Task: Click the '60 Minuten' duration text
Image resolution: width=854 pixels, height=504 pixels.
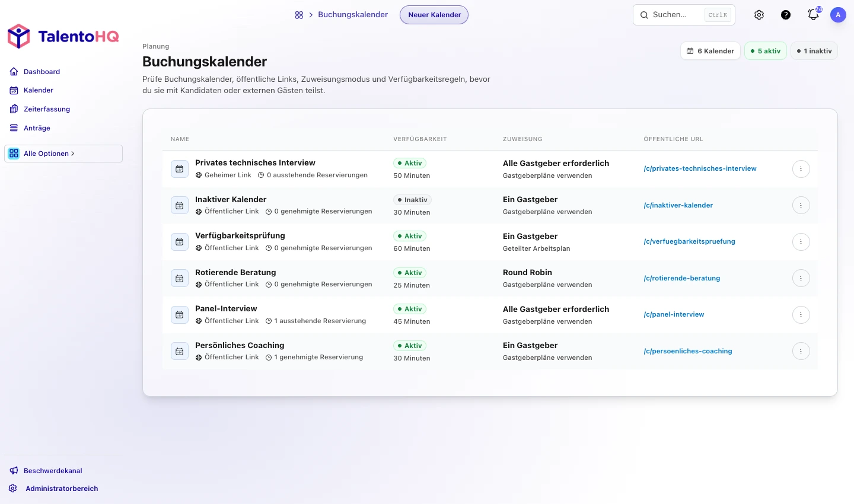Action: pyautogui.click(x=412, y=249)
